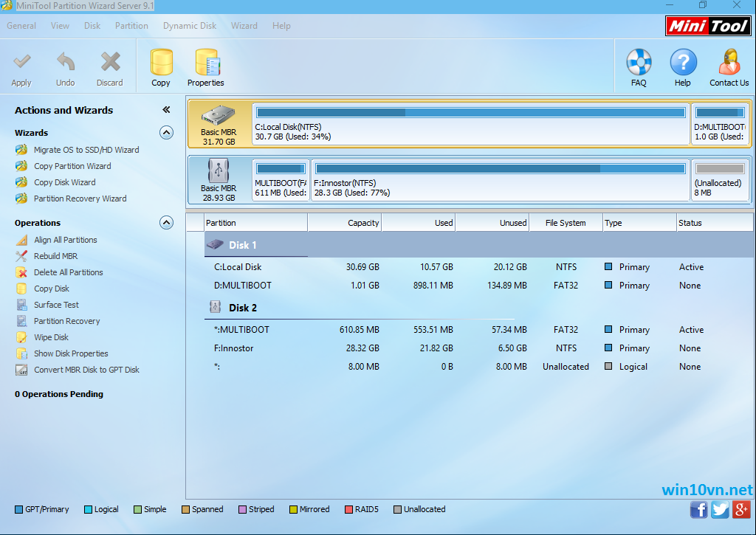
Task: Open the Properties toolbar icon
Action: [207, 62]
